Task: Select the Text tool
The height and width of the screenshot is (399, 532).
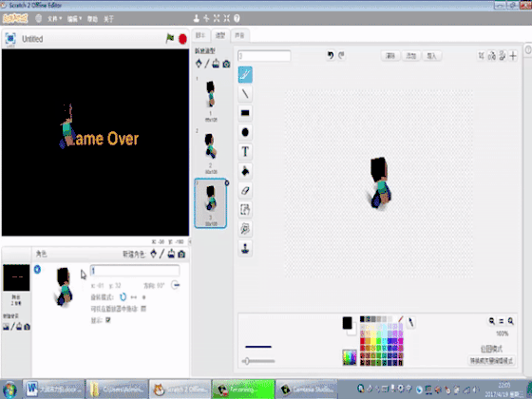Action: 245,151
